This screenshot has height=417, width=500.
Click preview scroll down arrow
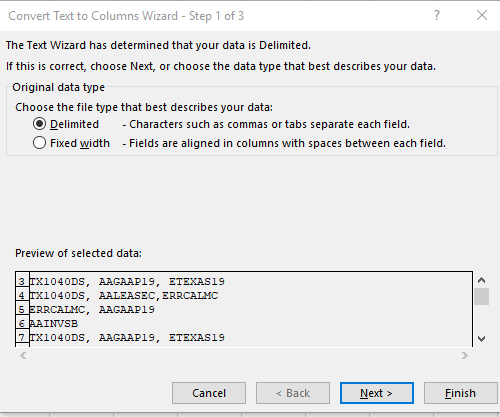[481, 339]
